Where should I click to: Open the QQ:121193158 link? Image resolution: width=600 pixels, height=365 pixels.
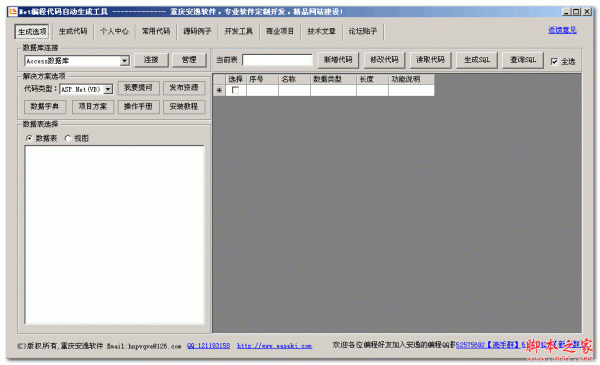coord(209,346)
